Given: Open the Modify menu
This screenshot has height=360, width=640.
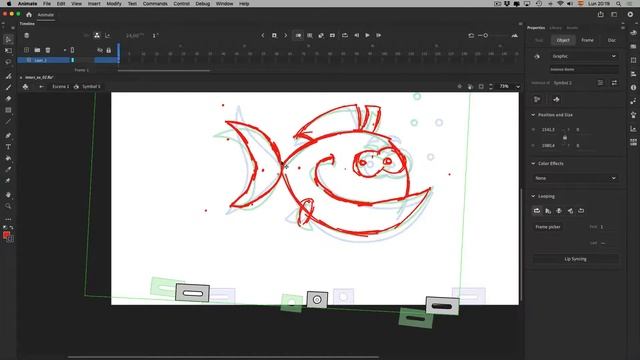Looking at the screenshot, I should (x=113, y=4).
